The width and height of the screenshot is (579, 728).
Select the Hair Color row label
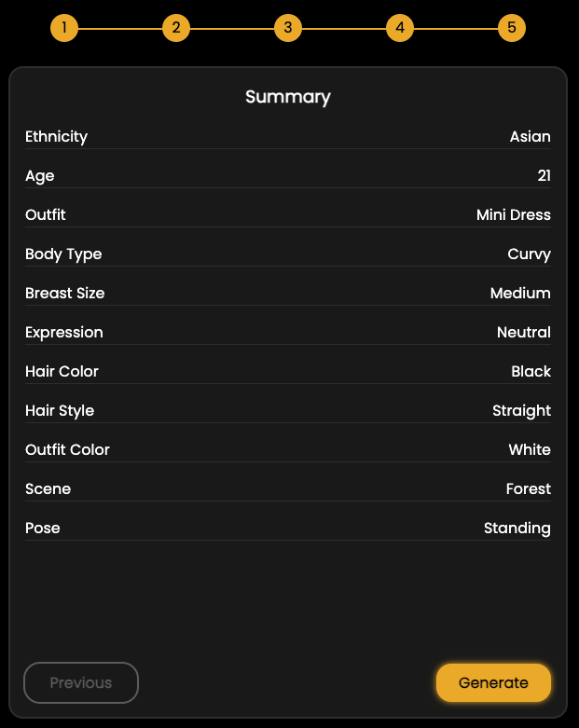[x=62, y=371]
